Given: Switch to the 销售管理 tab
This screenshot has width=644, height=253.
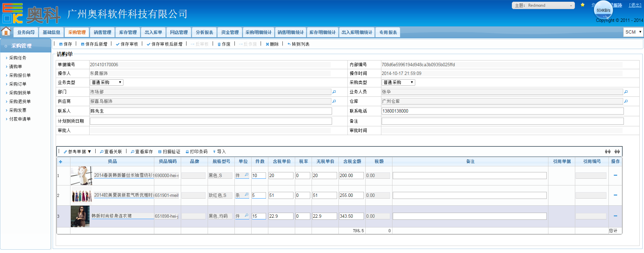Looking at the screenshot, I should coord(102,32).
